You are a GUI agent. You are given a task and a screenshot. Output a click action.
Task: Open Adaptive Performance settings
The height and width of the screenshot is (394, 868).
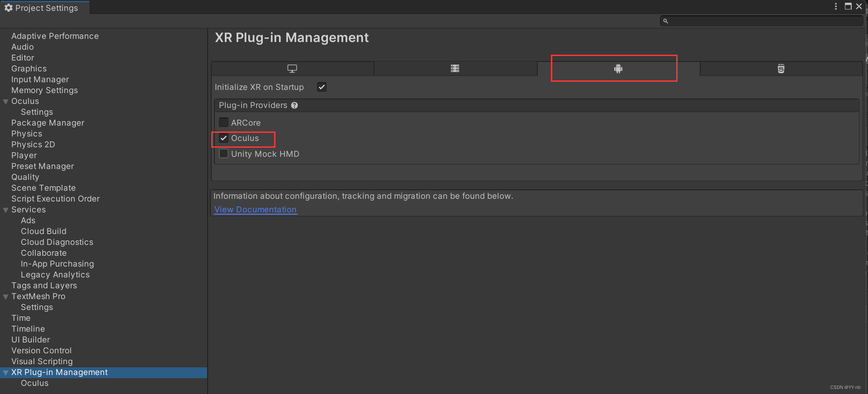(x=55, y=36)
